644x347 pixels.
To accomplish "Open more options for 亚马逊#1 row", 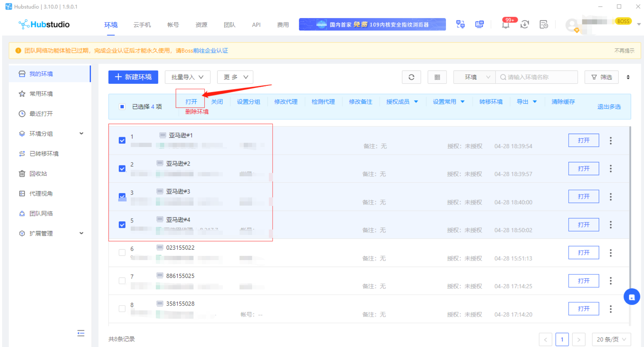I will coord(611,141).
